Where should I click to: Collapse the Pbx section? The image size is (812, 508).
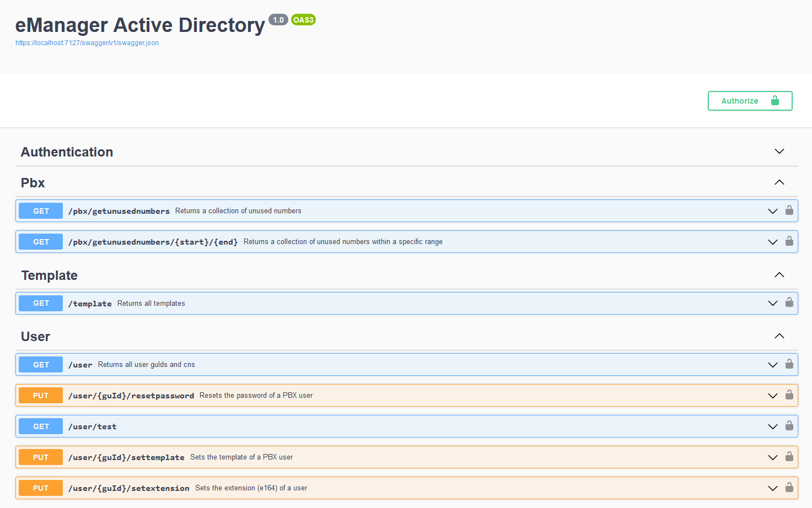[779, 182]
